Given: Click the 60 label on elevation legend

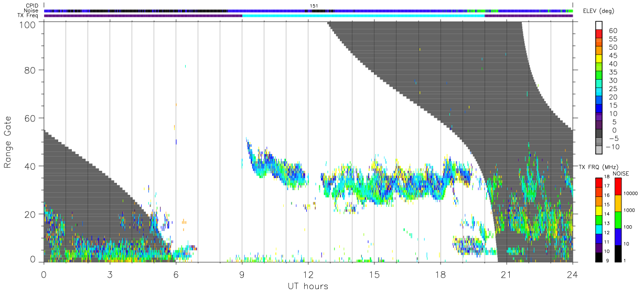Looking at the screenshot, I should (612, 30).
